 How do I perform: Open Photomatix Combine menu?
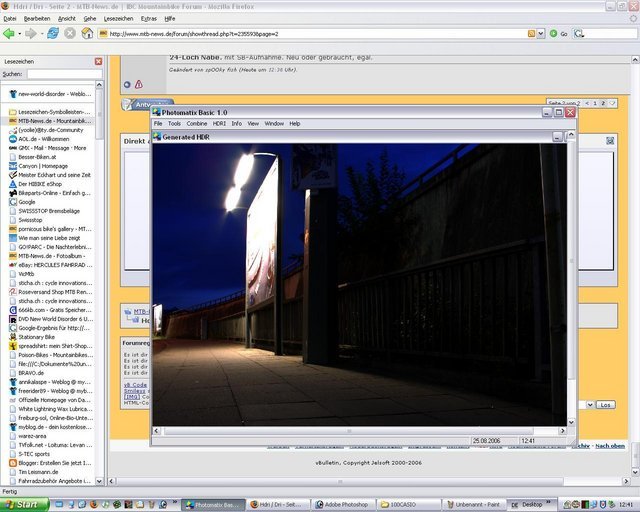click(x=197, y=123)
